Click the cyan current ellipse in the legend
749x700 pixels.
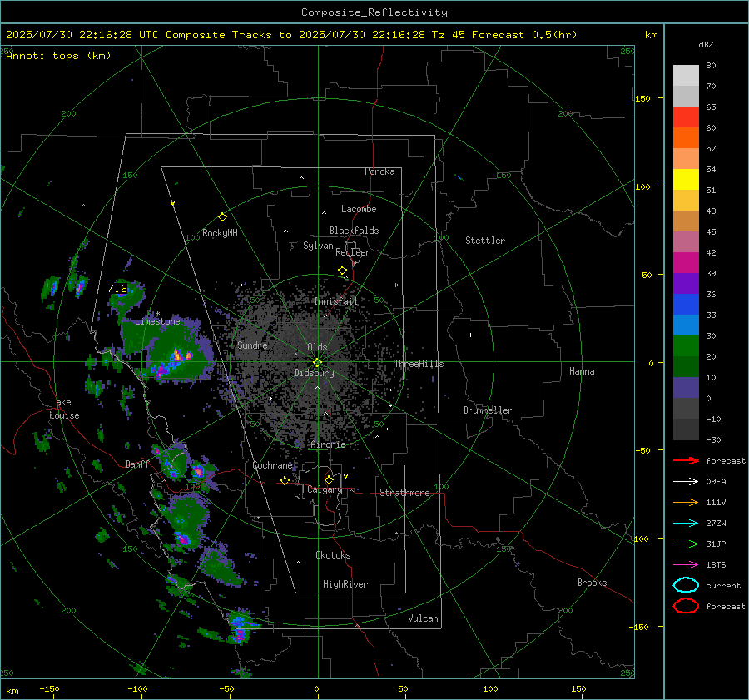(x=686, y=585)
